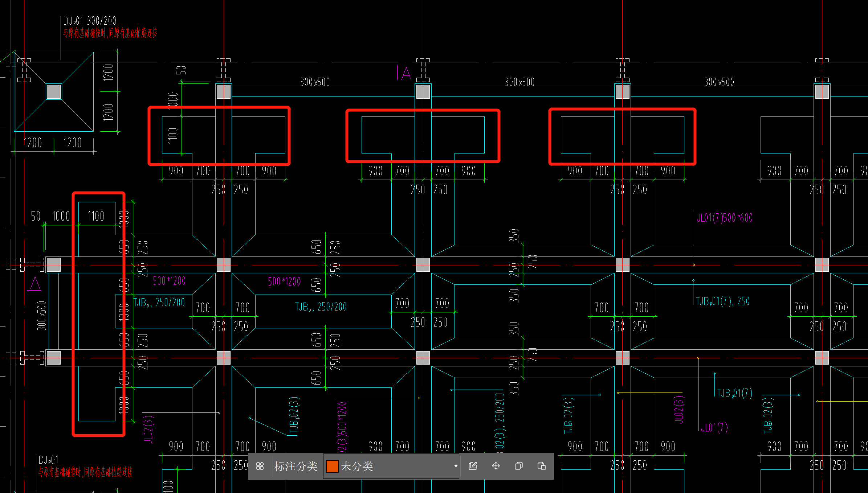The image size is (868, 493).
Task: Click the red Chinese note under top DJp01
Action: point(110,33)
